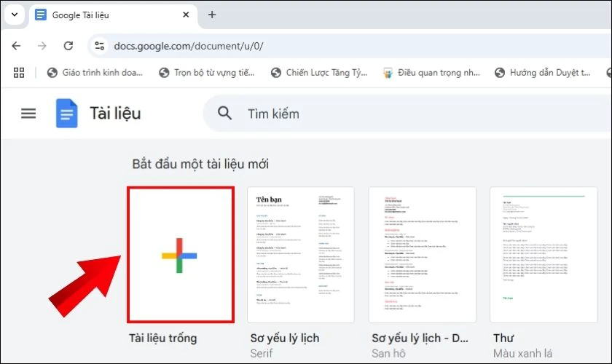Screen dimensions: 612x364
Task: Open the Thư letter template thumbnail
Action: 544,255
